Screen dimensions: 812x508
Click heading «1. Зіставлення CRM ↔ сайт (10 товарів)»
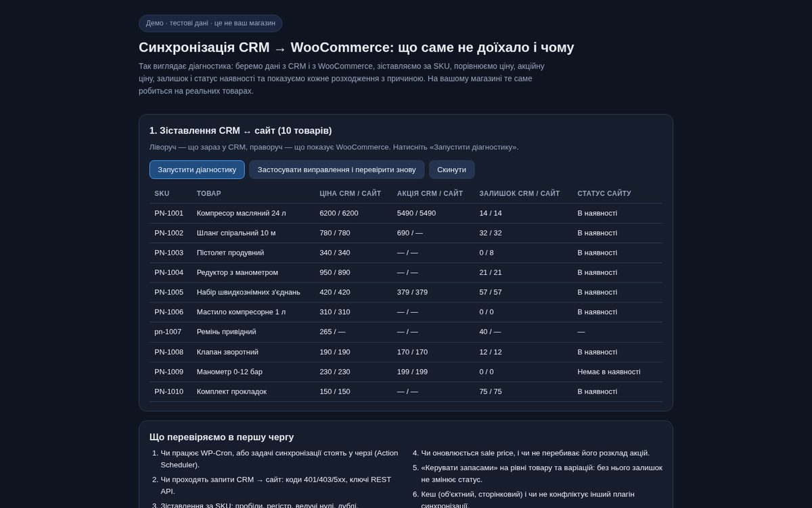pyautogui.click(x=241, y=131)
